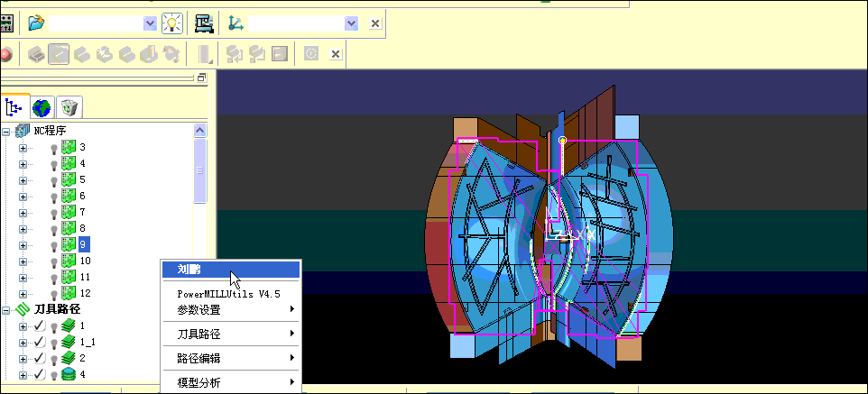Toggle light bulb of NC program 3
Screen dimensions: 868x394
(54, 148)
